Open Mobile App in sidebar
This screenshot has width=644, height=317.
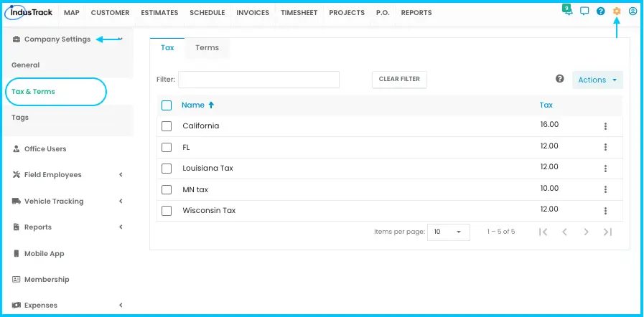tap(44, 253)
